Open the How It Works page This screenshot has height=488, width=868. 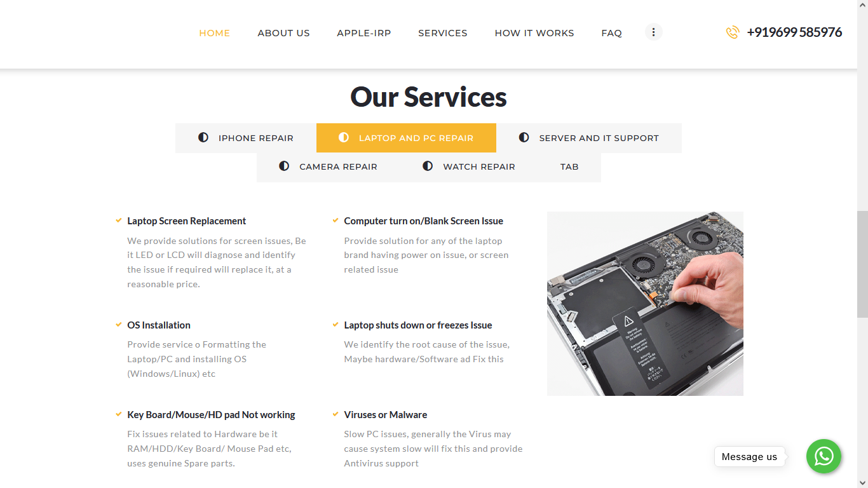point(534,33)
